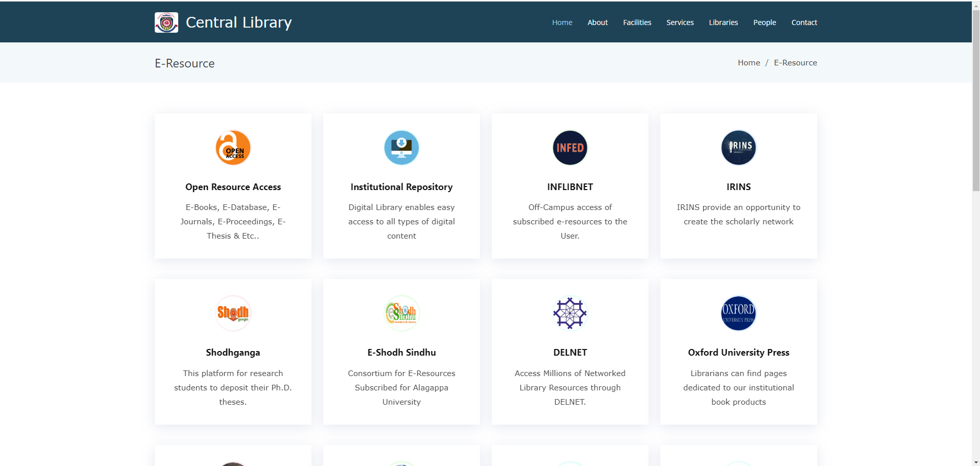The height and width of the screenshot is (466, 980).
Task: Click 'Access Millions of Networked Library' text
Action: point(570,387)
